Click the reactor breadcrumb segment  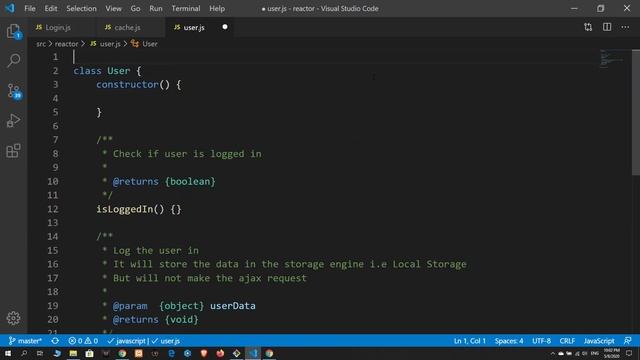pos(67,44)
